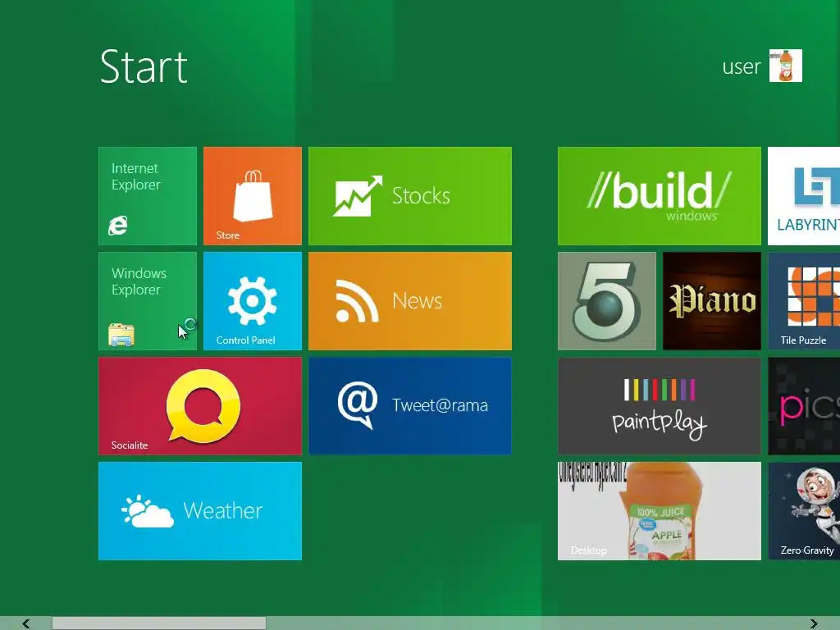Screen dimensions: 840x630
Task: Open the number 5 ball tile
Action: coord(606,301)
